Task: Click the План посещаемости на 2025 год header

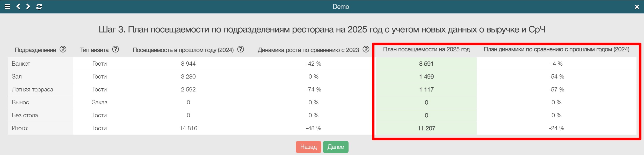Action: [x=426, y=49]
